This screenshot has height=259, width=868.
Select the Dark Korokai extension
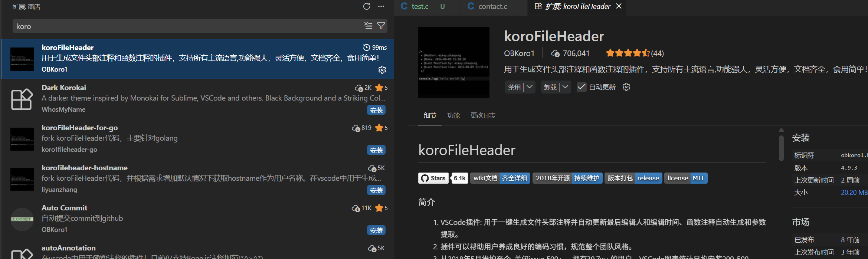click(x=198, y=99)
